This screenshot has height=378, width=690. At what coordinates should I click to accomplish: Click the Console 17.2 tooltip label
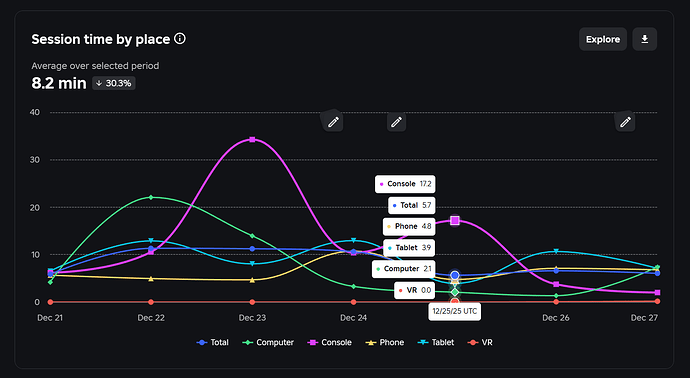405,184
